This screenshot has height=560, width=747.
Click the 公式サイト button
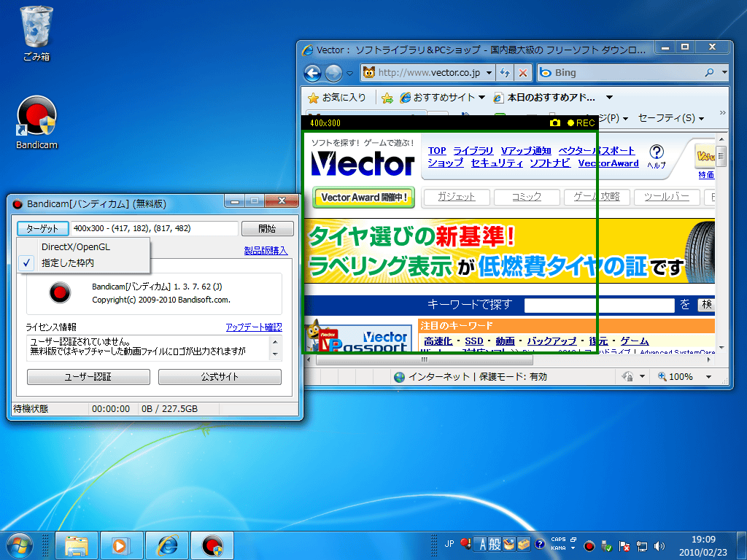click(x=220, y=377)
